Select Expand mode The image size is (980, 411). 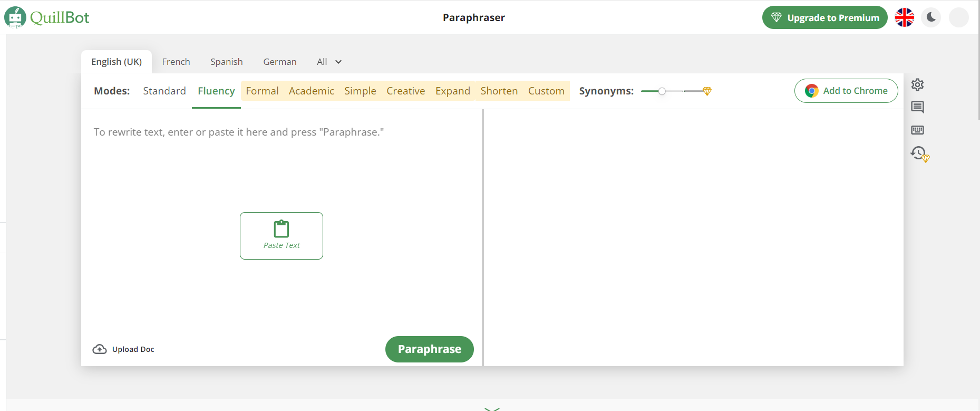click(453, 91)
